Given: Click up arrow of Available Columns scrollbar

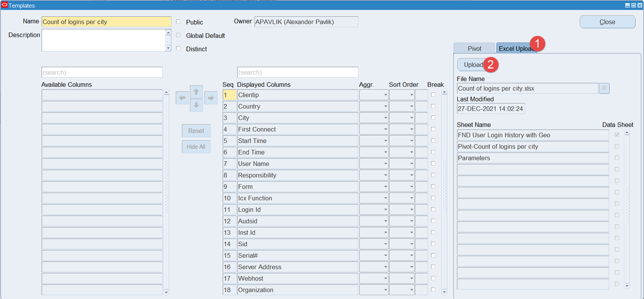Looking at the screenshot, I should (167, 93).
